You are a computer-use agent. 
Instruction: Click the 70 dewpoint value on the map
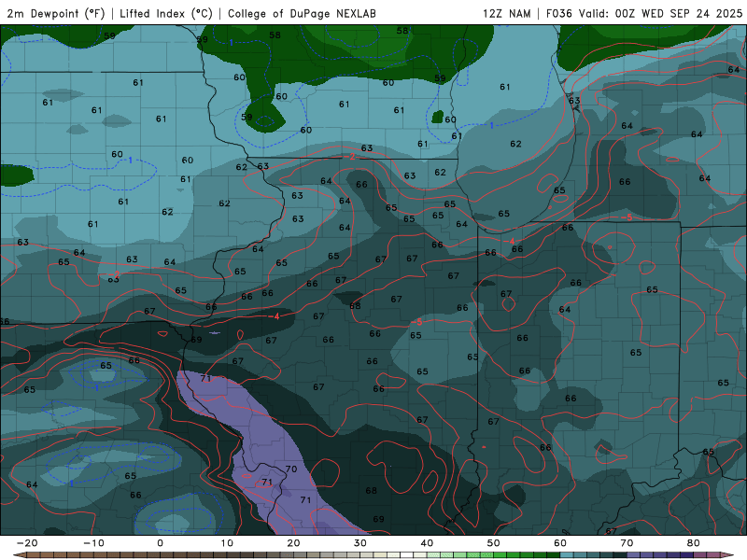[291, 469]
